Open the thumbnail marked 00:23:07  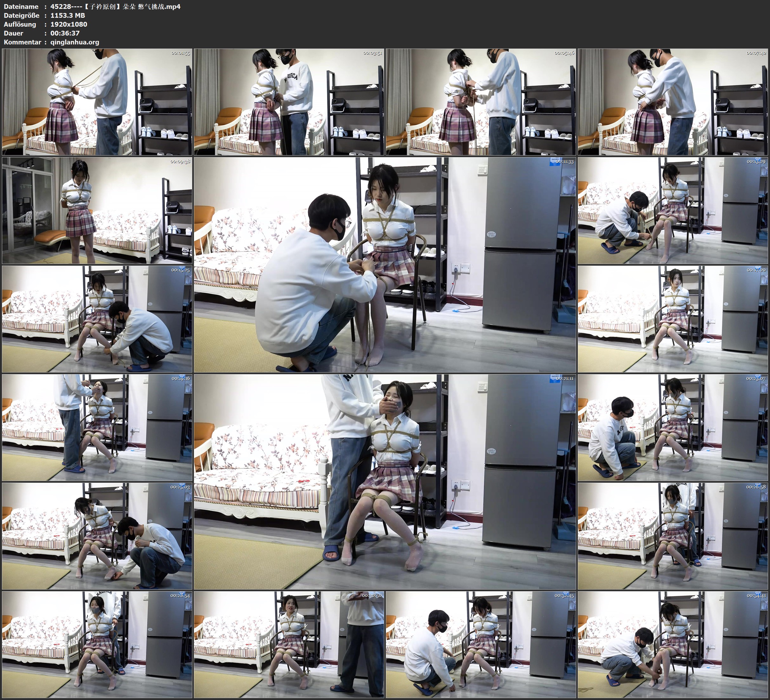click(x=672, y=427)
